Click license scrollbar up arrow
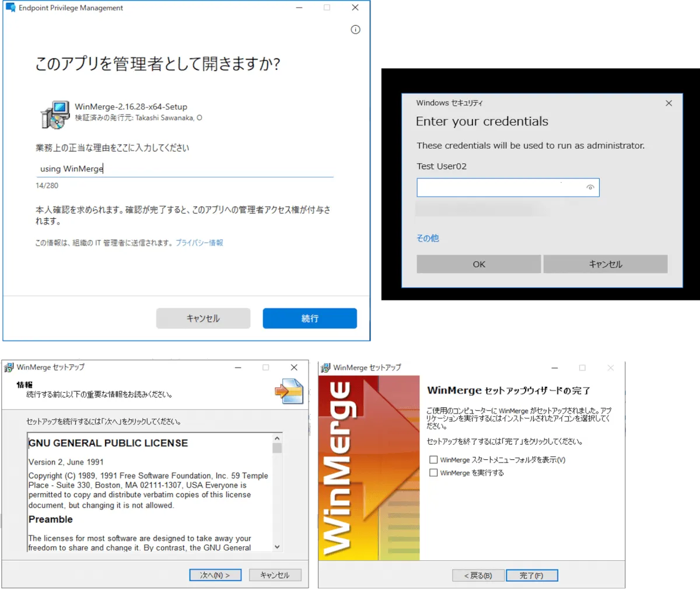The image size is (700, 590). 277,438
